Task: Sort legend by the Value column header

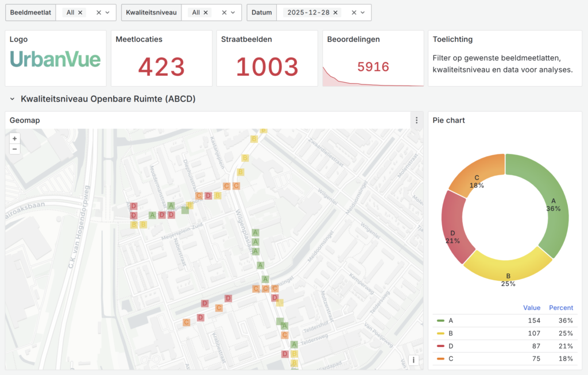Action: point(531,308)
